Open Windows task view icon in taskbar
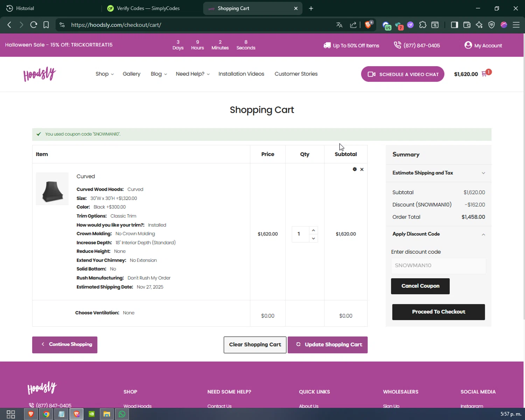Viewport: 525px width, 420px height. 11,414
